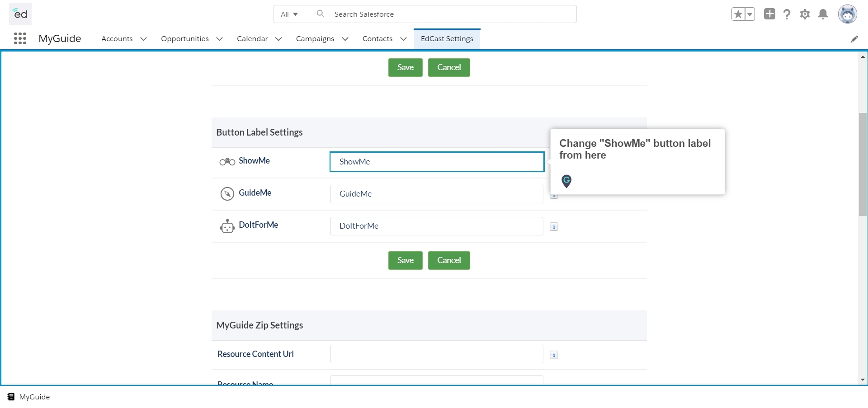Click the info icon next to Resource Content Url
Screen dimensions: 868x408
click(554, 355)
